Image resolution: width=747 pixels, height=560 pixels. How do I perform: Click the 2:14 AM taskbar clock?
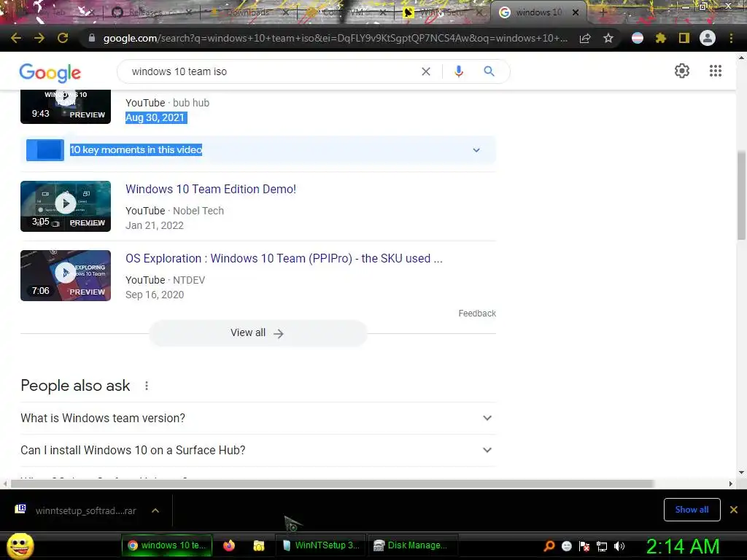pyautogui.click(x=683, y=547)
